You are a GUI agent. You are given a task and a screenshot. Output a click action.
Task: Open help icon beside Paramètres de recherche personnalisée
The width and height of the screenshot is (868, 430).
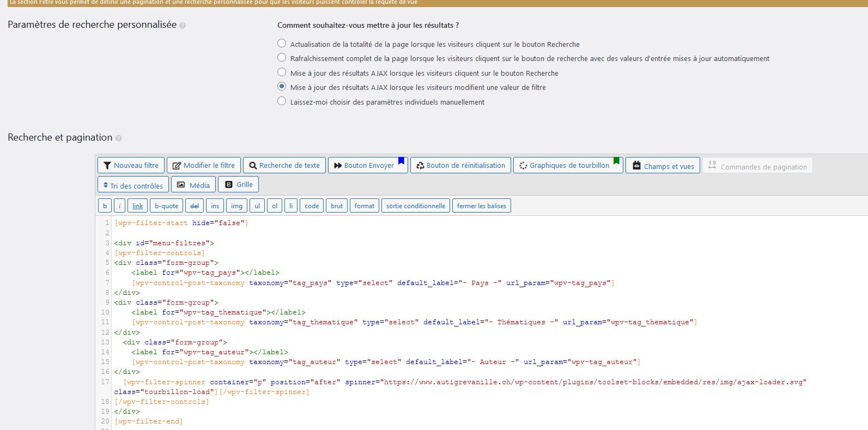tap(183, 26)
